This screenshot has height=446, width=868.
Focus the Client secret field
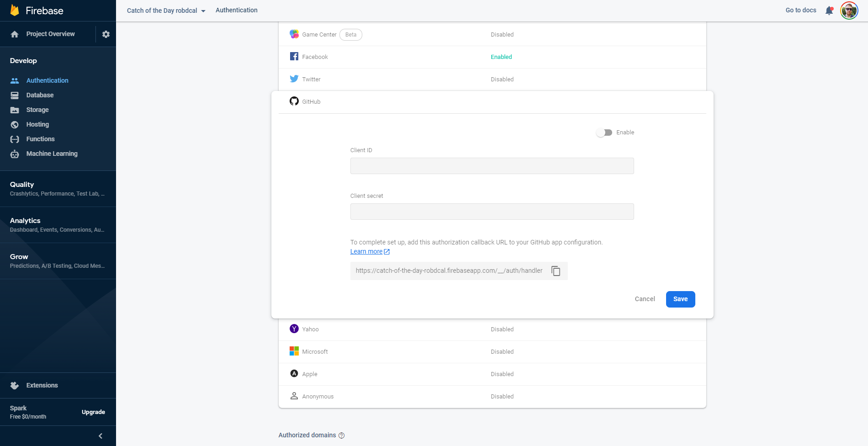tap(492, 212)
